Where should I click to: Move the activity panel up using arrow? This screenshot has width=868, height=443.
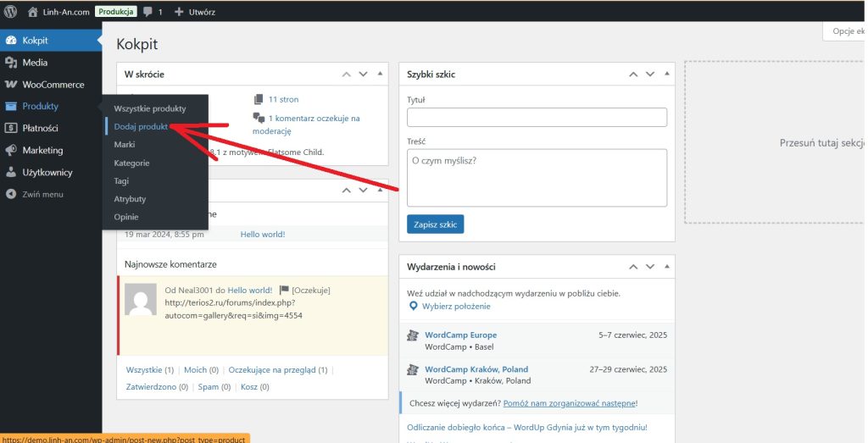347,191
